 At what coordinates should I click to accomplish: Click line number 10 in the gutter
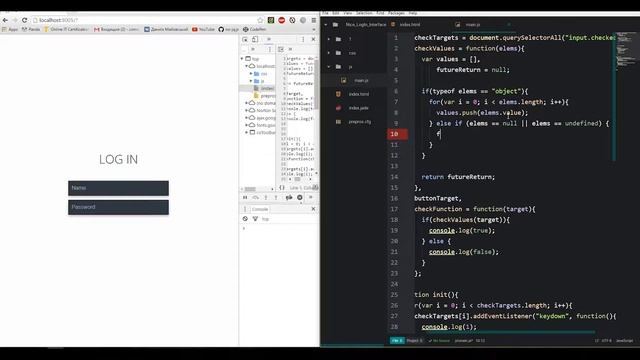pyautogui.click(x=394, y=134)
